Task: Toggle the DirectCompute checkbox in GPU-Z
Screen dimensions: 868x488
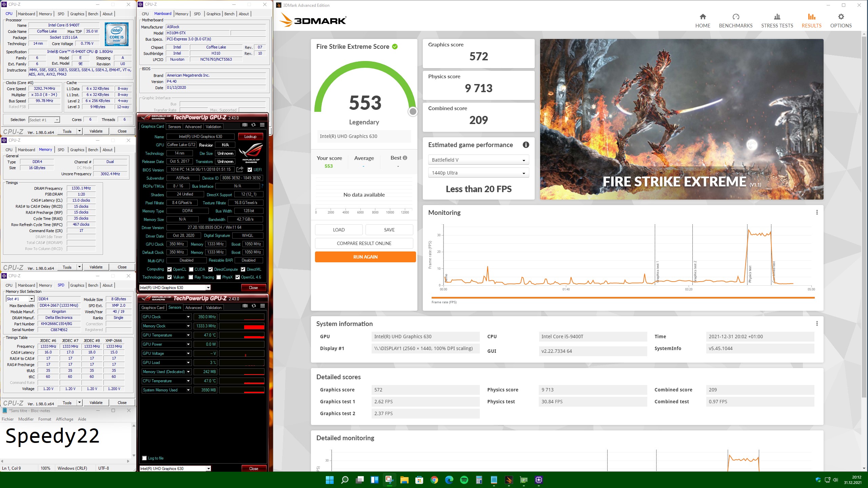Action: [x=211, y=269]
